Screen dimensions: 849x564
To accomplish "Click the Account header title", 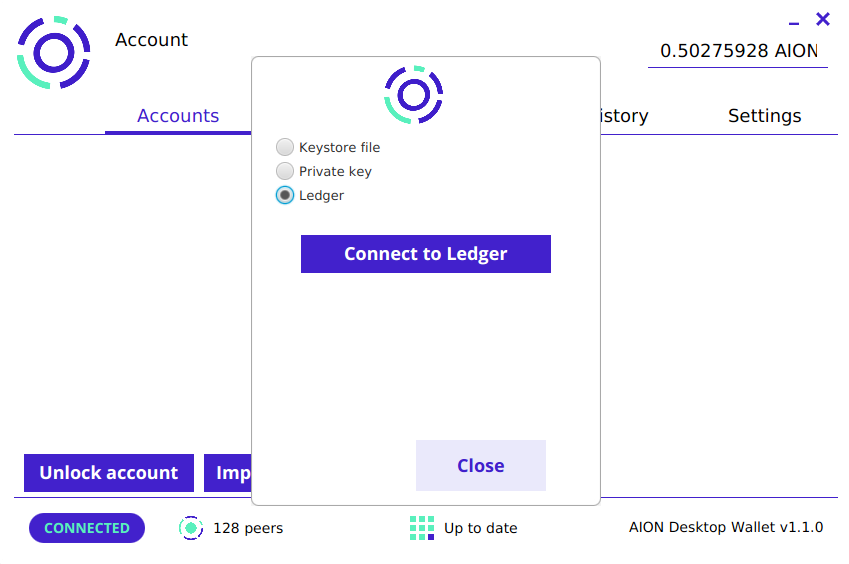I will tap(152, 40).
